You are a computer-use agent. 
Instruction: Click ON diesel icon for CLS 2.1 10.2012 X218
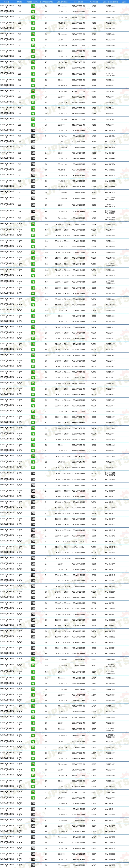pos(33,136)
